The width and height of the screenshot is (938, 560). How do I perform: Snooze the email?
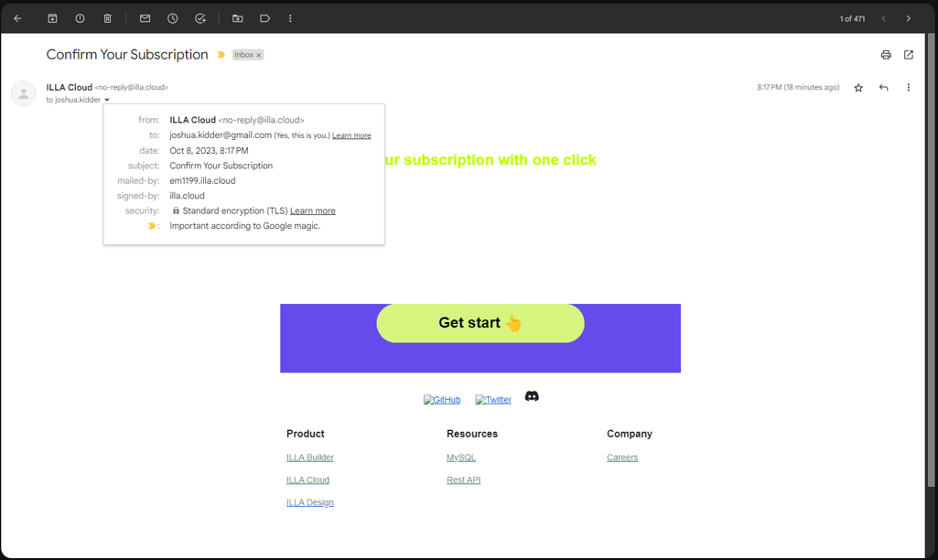point(172,18)
